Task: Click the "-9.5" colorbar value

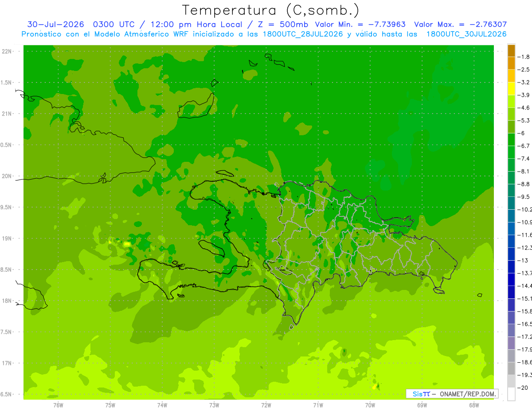Action: pos(524,196)
